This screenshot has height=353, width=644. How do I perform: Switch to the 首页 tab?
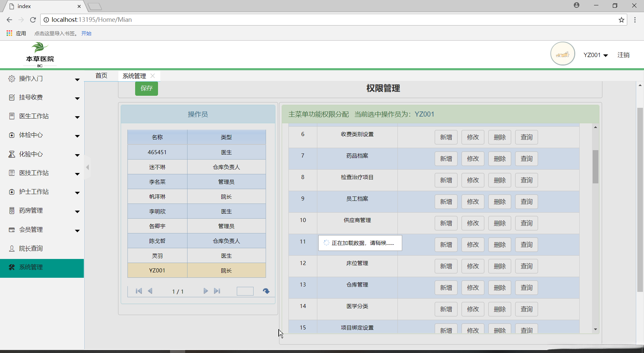coord(101,76)
